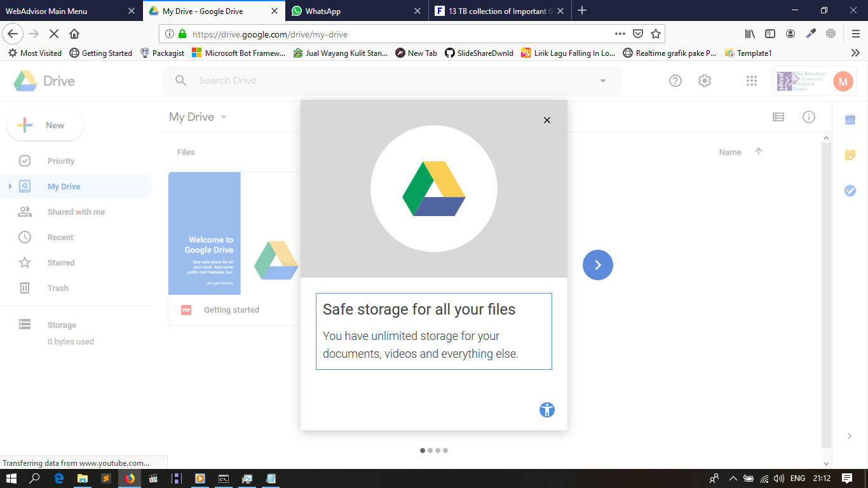Go to next slide with blue arrow button
The image size is (868, 488).
tap(598, 265)
